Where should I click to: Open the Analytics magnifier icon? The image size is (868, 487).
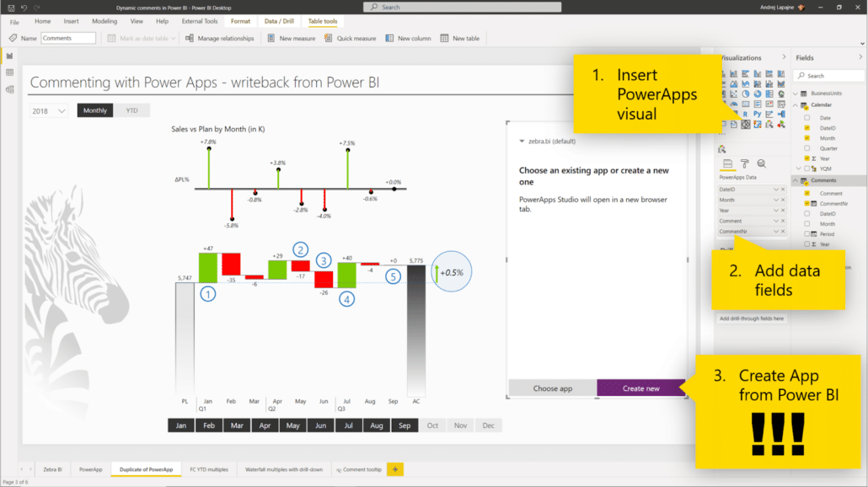tap(761, 163)
